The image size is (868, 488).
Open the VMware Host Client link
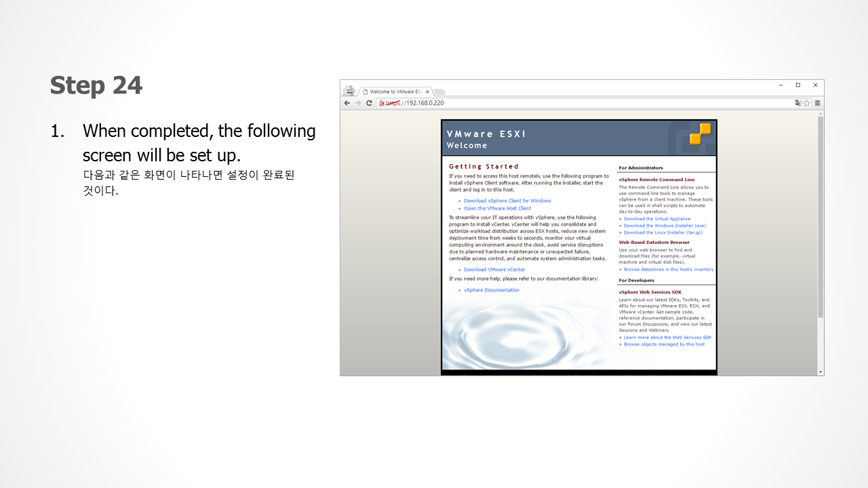coord(497,208)
